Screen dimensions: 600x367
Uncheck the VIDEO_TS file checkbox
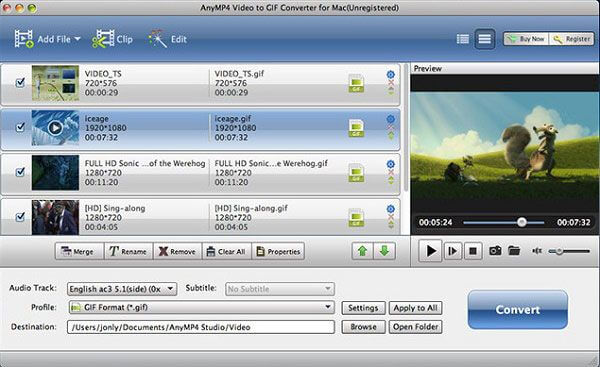20,82
